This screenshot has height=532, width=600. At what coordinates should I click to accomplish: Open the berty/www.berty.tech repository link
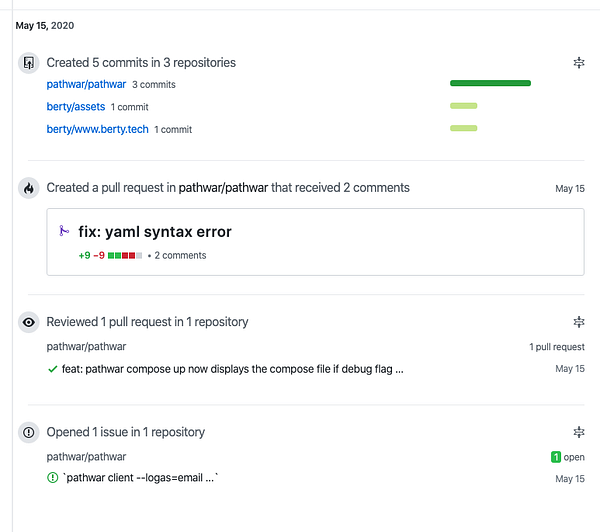[x=98, y=129]
